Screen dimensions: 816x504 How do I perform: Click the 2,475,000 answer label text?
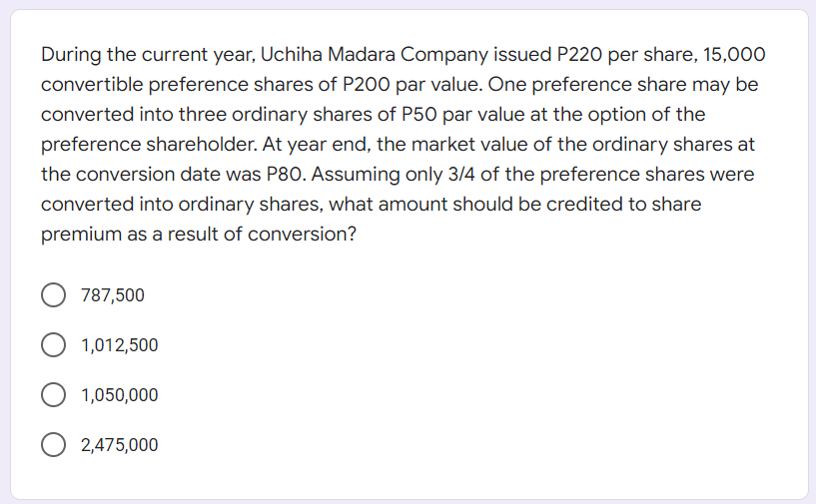click(x=119, y=445)
